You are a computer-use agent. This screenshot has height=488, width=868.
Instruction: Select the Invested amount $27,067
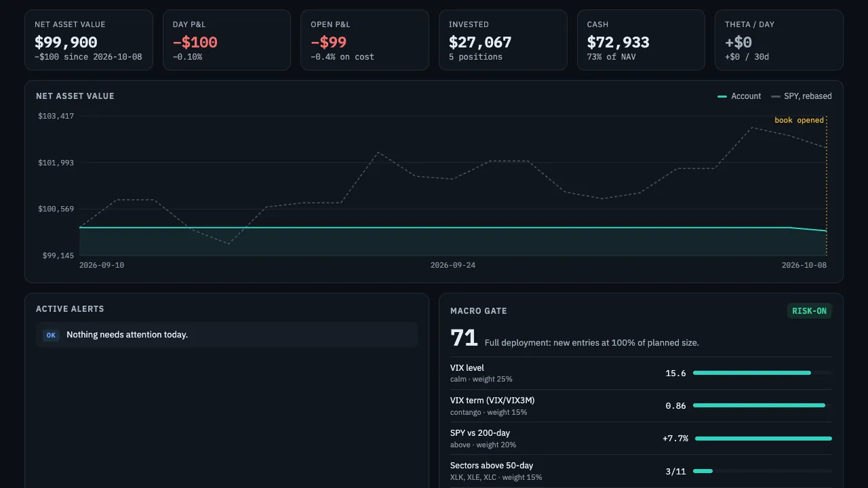point(480,42)
